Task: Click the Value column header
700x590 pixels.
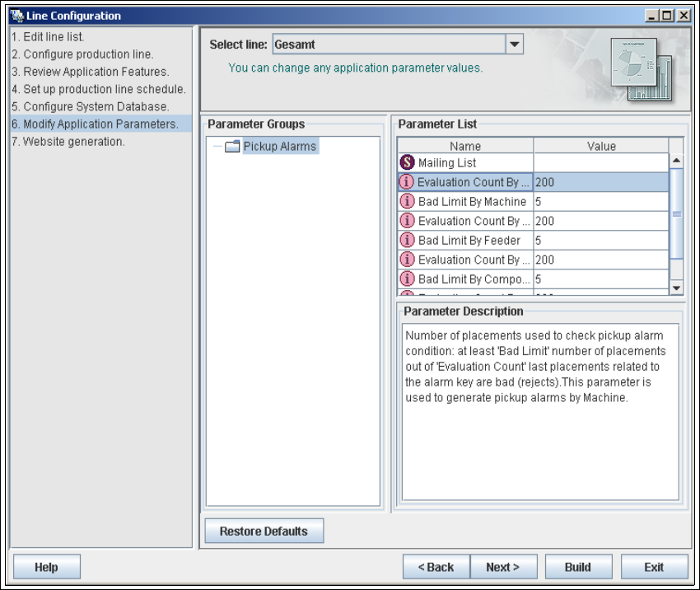Action: point(601,146)
